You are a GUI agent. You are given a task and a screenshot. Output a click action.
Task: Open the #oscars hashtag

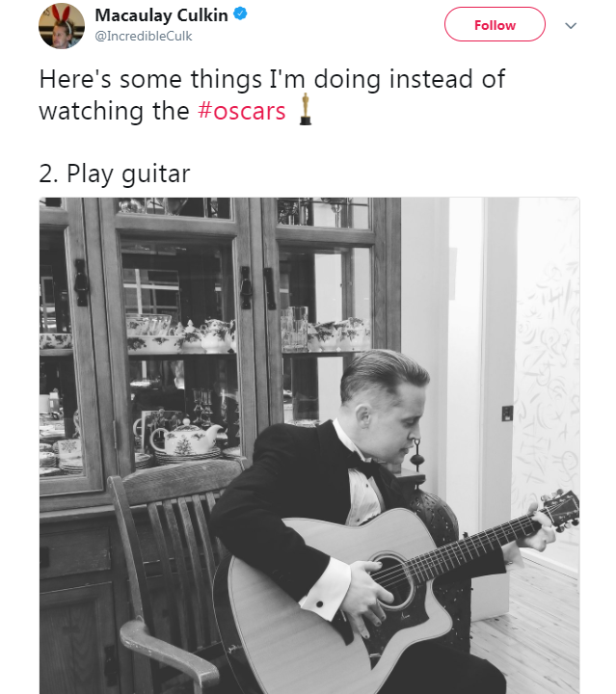[x=241, y=111]
